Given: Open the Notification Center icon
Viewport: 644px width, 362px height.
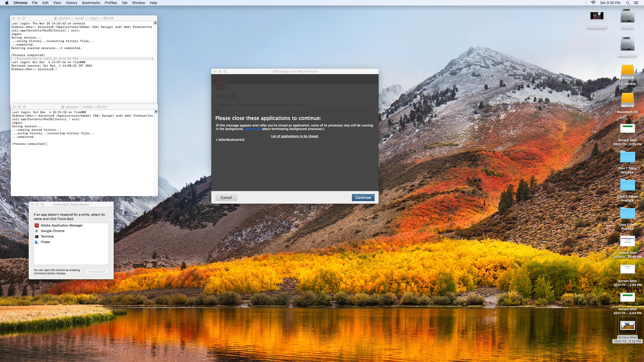Looking at the screenshot, I should (636, 3).
